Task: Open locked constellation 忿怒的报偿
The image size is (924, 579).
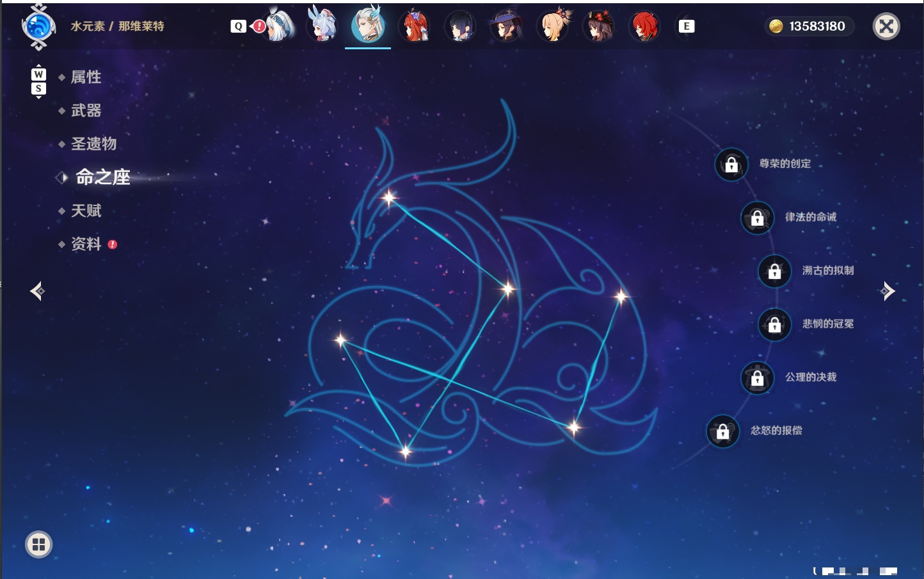Action: [722, 431]
